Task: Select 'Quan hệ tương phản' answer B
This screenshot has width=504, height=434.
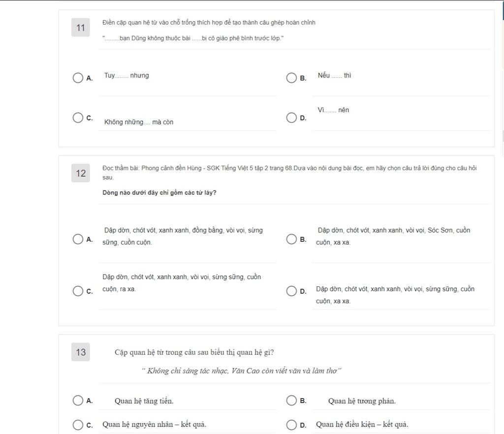Action: [x=291, y=400]
